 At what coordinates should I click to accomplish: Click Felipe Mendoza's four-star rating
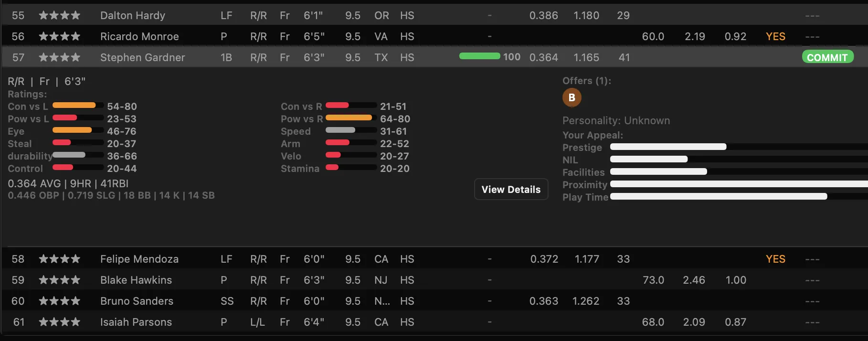click(60, 259)
